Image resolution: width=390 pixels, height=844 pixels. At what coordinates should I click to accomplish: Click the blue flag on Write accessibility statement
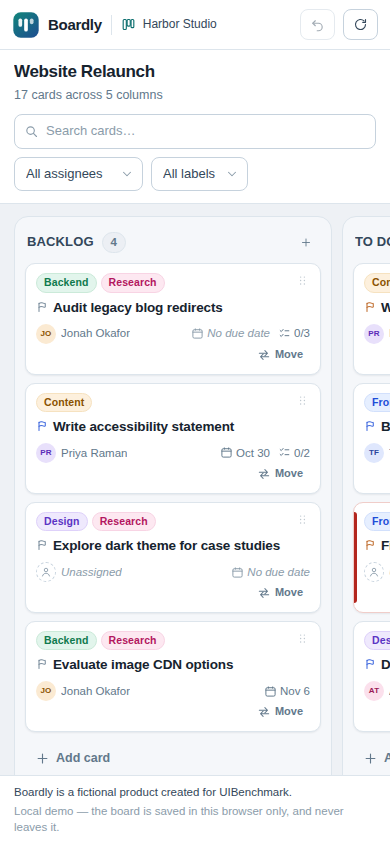point(42,427)
